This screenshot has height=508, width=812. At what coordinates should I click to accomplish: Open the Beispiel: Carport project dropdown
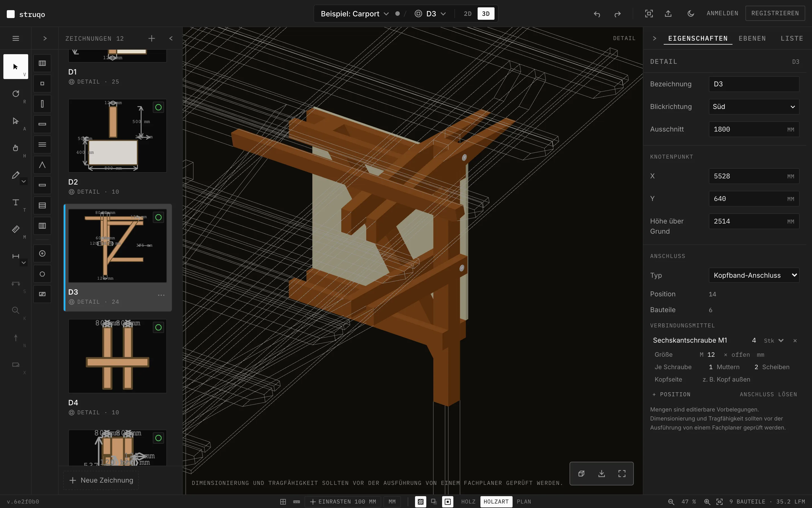tap(355, 14)
